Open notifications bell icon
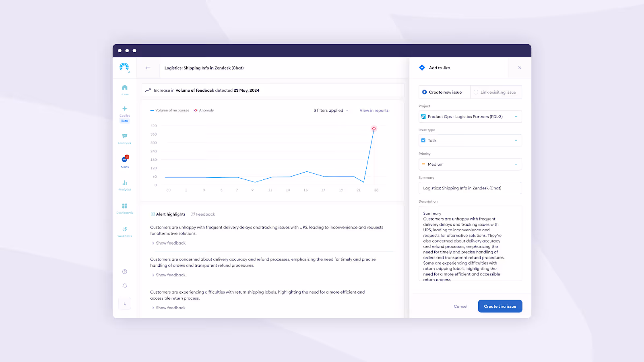This screenshot has width=644, height=362. pyautogui.click(x=125, y=286)
